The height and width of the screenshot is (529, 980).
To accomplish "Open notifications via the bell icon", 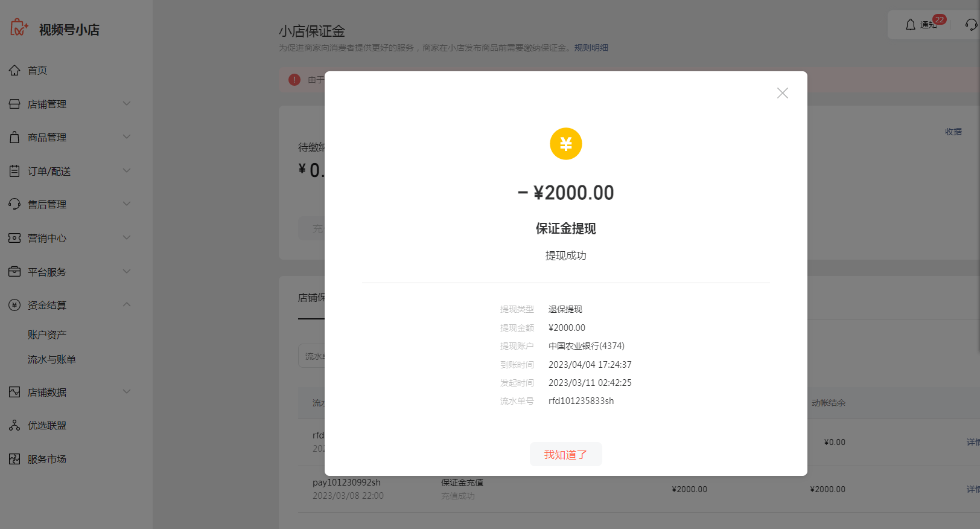I will [x=911, y=25].
